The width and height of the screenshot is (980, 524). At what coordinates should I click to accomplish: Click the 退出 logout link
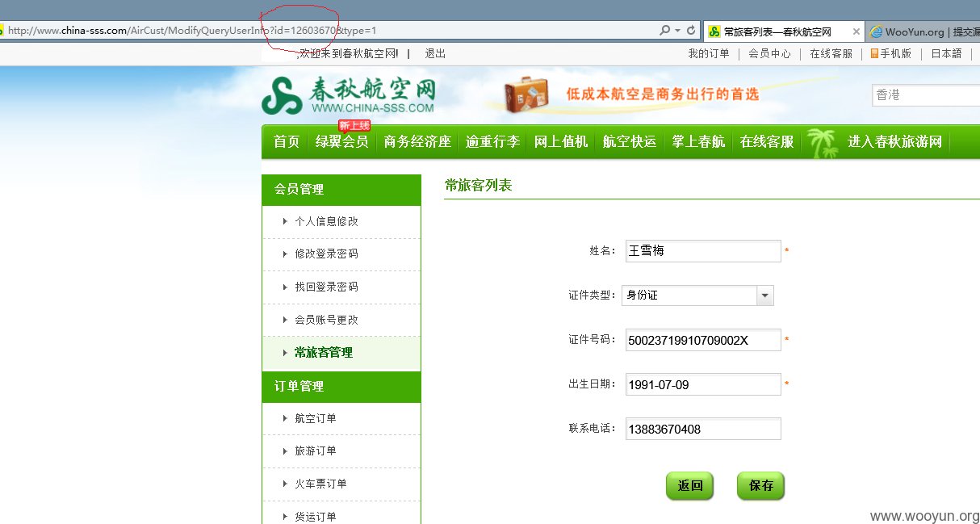(x=435, y=53)
